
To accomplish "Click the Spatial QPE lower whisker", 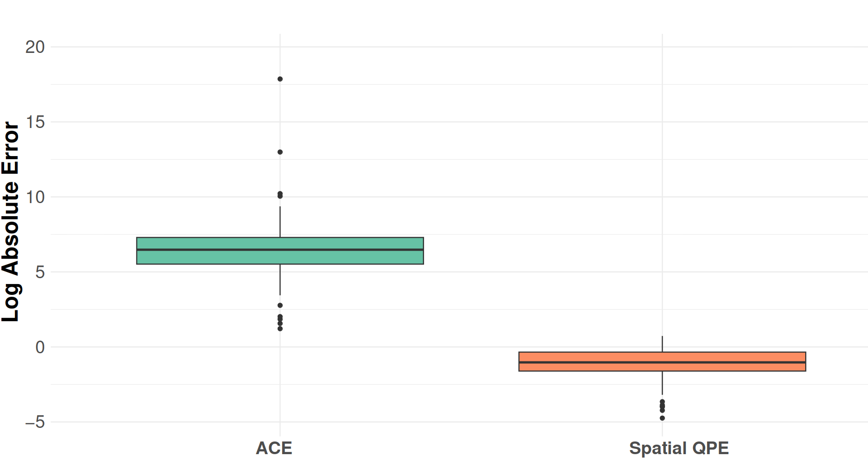I will [x=662, y=383].
